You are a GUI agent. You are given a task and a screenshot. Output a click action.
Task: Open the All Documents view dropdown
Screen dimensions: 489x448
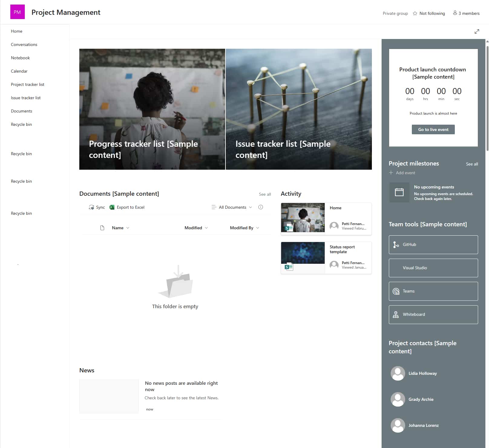(232, 207)
